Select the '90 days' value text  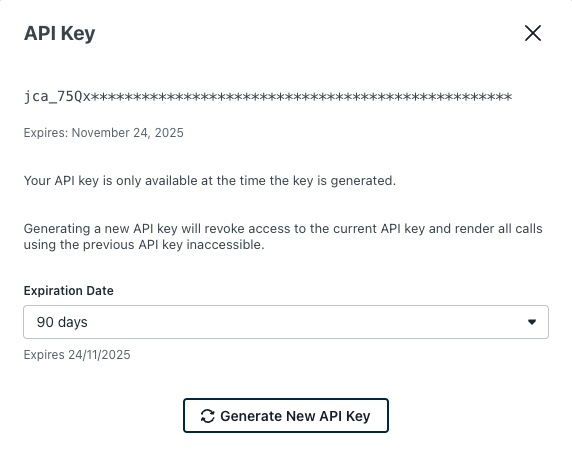[x=62, y=322]
